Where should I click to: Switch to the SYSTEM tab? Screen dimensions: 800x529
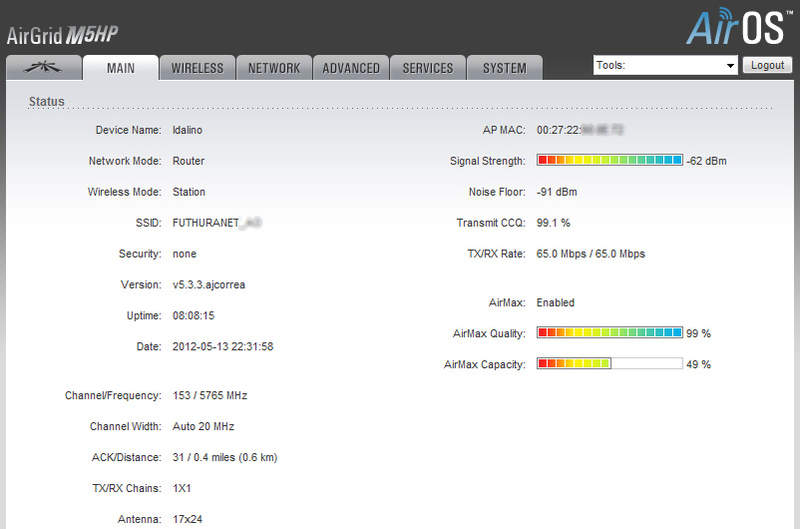point(505,68)
